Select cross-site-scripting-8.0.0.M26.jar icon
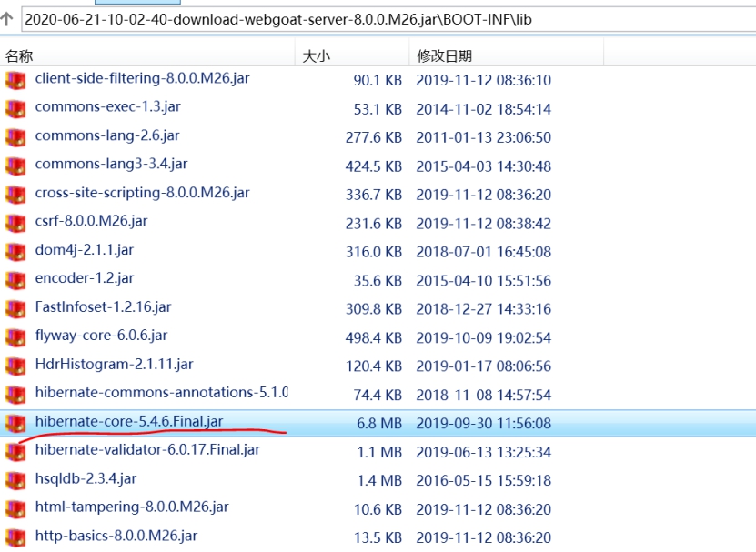Screen dimensions: 756x552 tap(15, 195)
